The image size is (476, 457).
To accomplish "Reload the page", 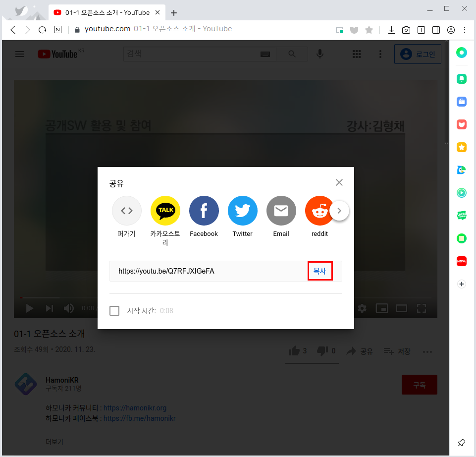I will click(43, 30).
